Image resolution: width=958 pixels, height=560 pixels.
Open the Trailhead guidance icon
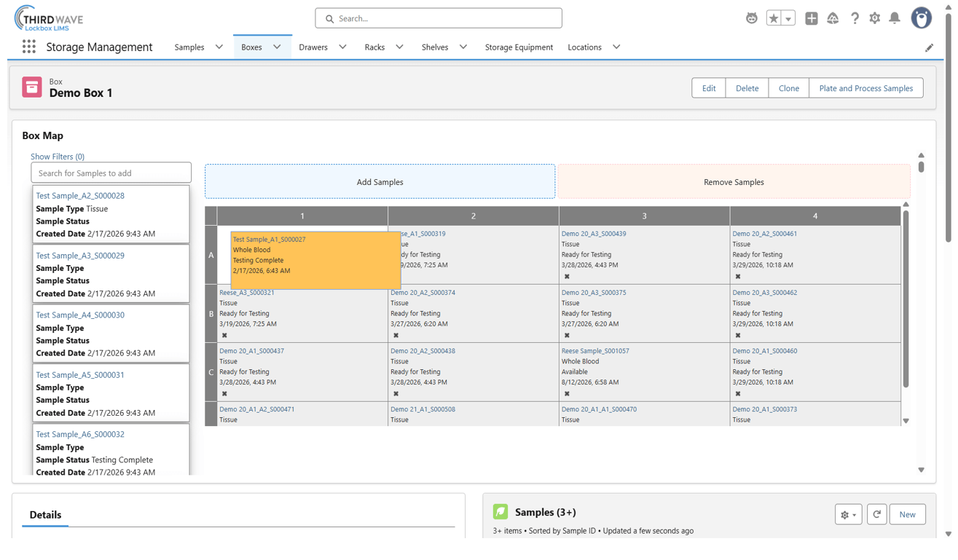[833, 18]
